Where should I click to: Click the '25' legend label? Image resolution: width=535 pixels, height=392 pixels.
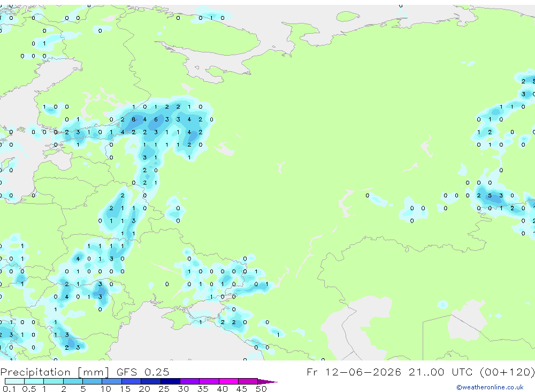(x=164, y=389)
